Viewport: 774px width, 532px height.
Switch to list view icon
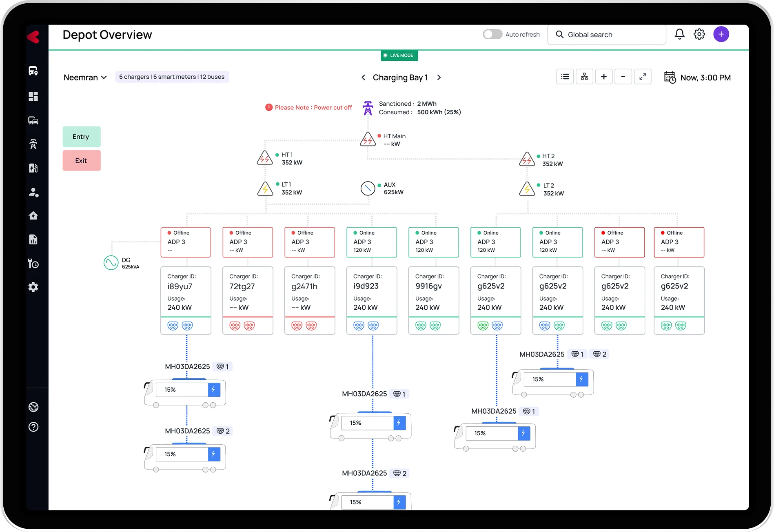565,77
